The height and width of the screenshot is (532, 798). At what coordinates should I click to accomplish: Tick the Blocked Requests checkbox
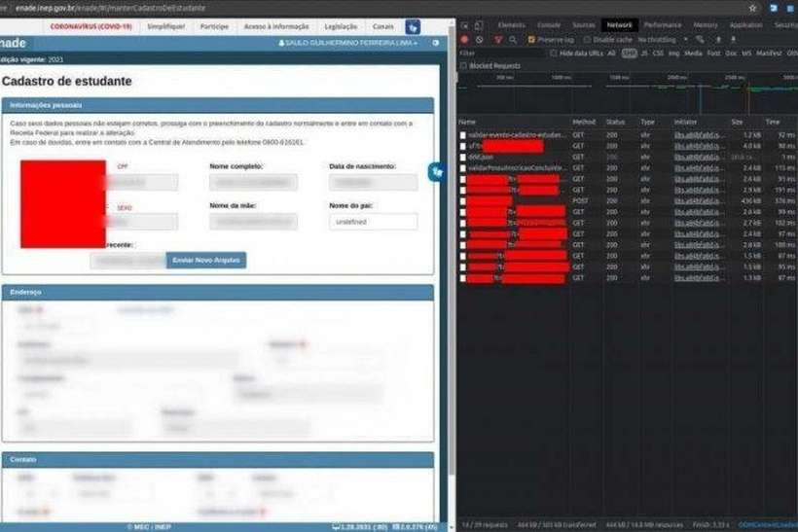(x=463, y=65)
